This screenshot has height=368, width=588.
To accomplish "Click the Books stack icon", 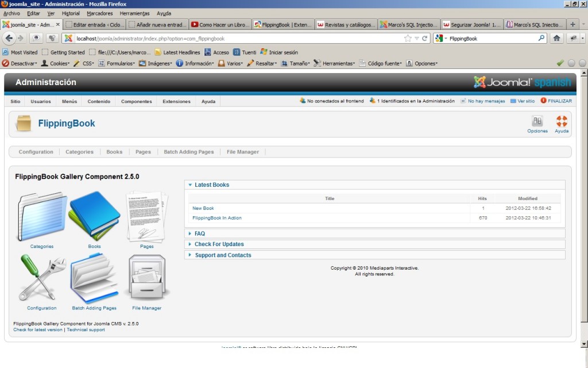I will (x=94, y=216).
